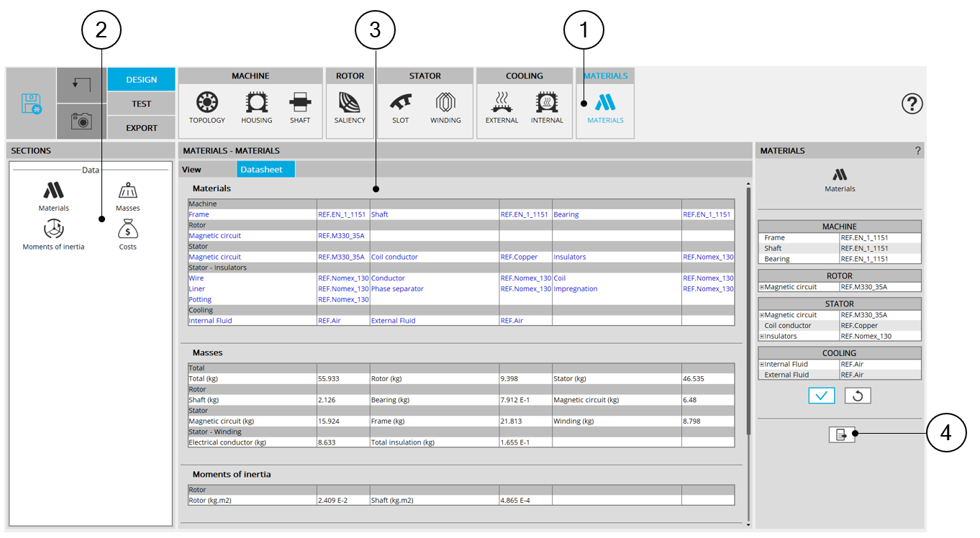
Task: Select the Winding icon
Action: (445, 103)
